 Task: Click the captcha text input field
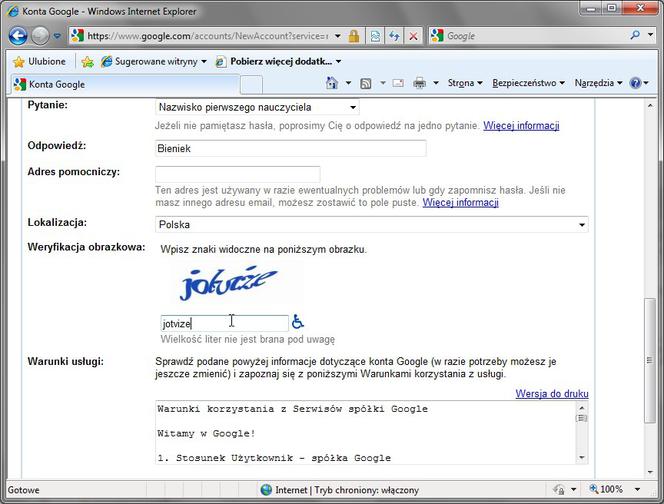[224, 324]
